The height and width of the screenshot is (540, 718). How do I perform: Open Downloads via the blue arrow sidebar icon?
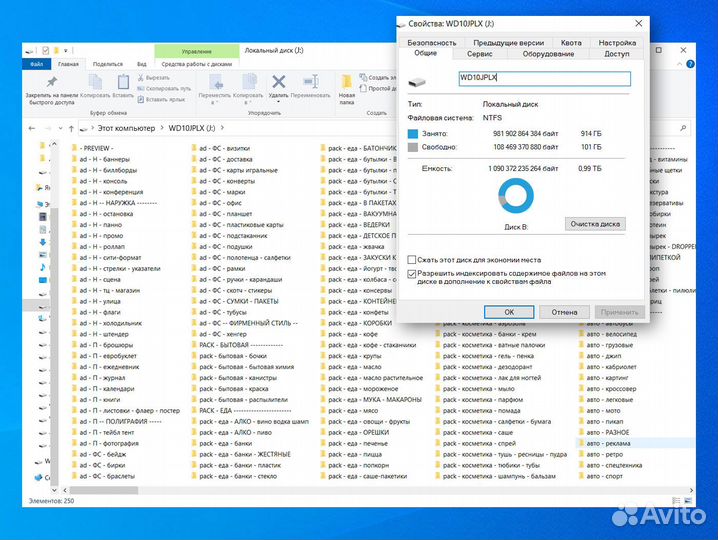[43, 242]
